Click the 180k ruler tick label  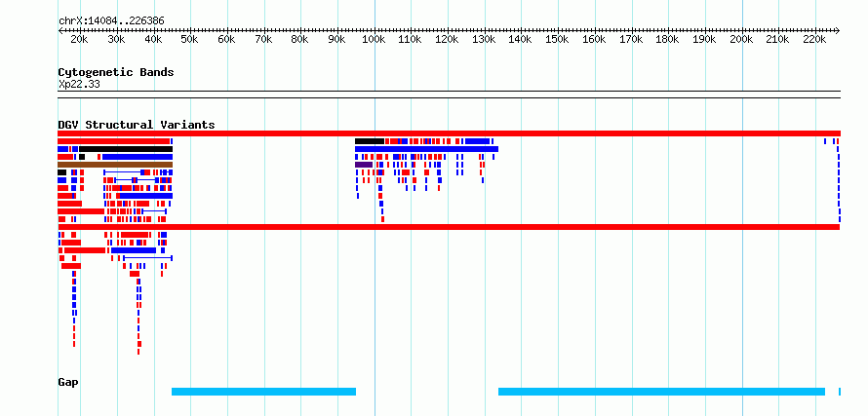[668, 40]
